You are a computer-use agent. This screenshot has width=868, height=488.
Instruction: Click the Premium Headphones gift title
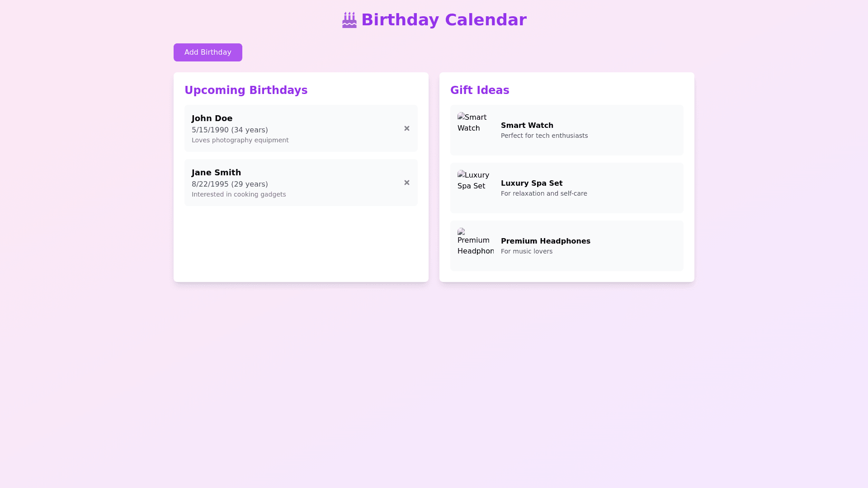click(545, 241)
